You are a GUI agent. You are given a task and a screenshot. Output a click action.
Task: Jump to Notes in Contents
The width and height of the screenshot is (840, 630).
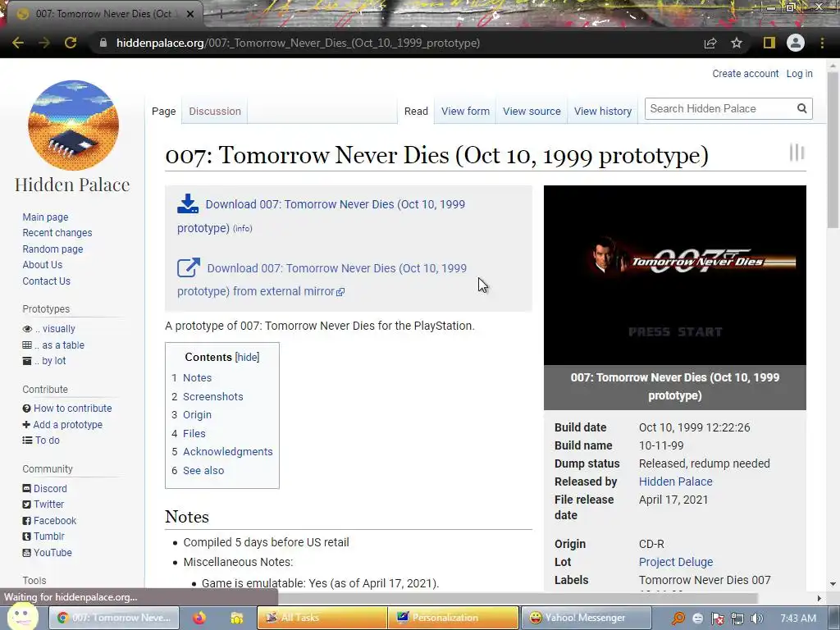click(197, 377)
